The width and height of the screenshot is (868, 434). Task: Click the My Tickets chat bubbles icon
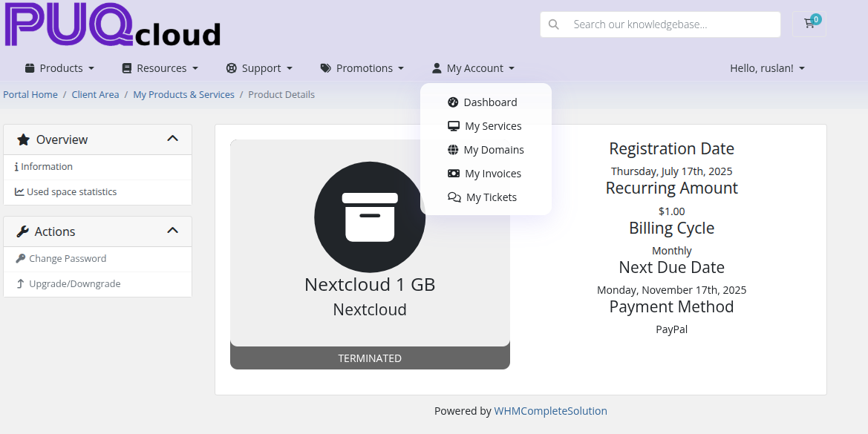[454, 197]
